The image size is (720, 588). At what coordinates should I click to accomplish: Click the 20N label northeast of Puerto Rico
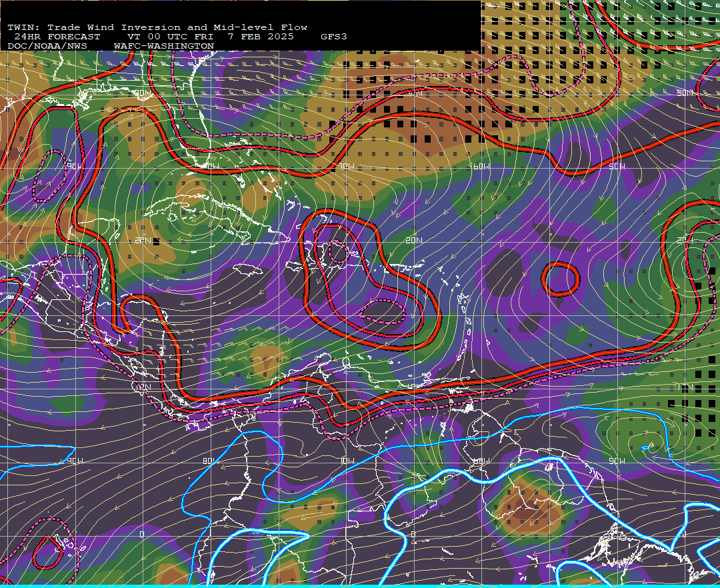point(413,240)
